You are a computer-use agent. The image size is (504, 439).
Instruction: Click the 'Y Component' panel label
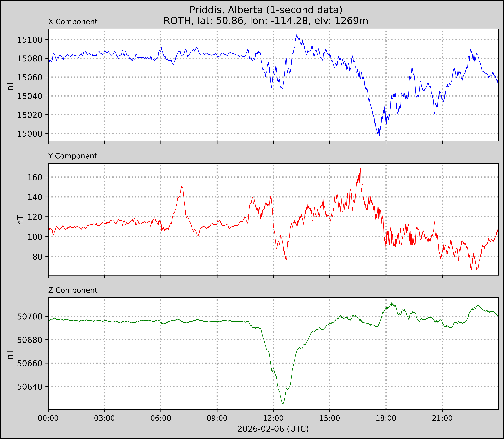73,156
